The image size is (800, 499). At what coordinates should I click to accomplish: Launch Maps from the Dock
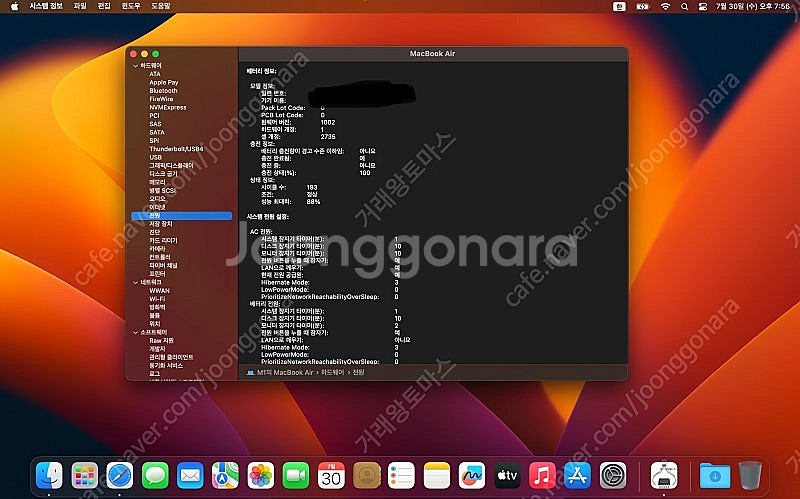(x=226, y=476)
